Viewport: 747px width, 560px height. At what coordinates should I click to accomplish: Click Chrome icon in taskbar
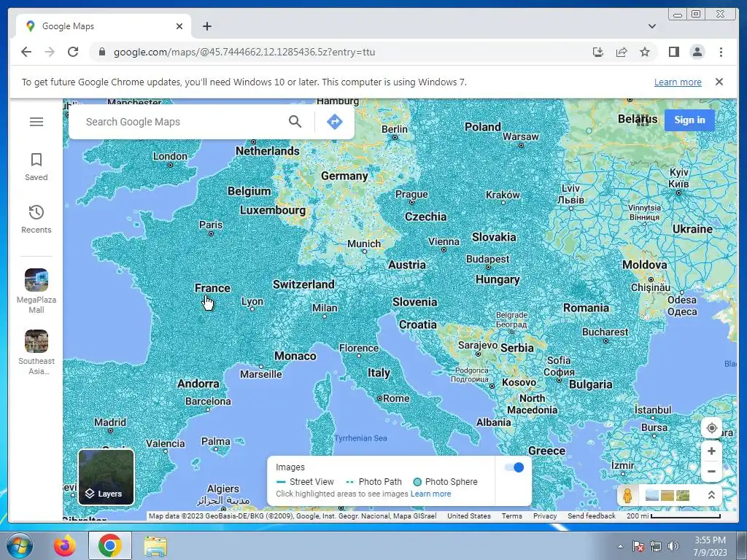[109, 545]
